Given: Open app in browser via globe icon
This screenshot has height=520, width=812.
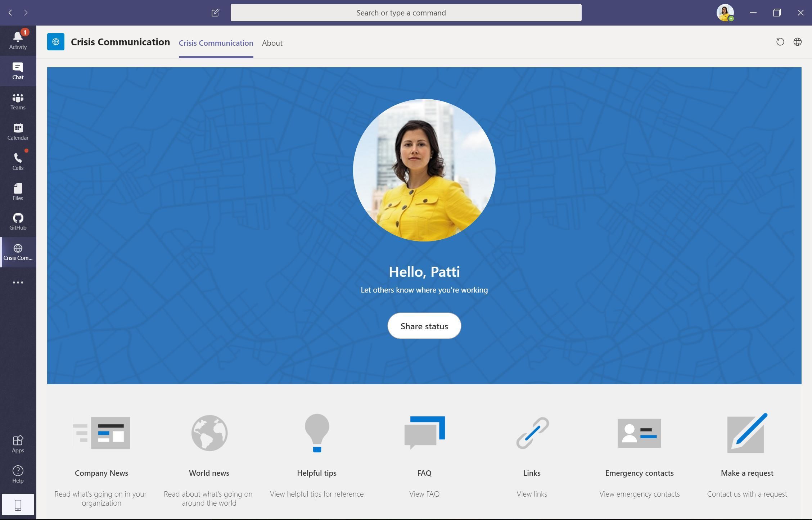Looking at the screenshot, I should (x=797, y=42).
